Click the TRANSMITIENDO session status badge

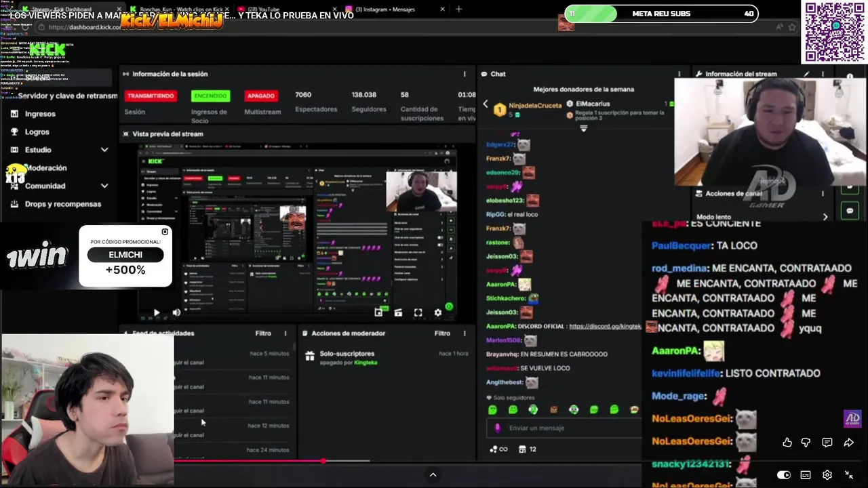[x=150, y=96]
